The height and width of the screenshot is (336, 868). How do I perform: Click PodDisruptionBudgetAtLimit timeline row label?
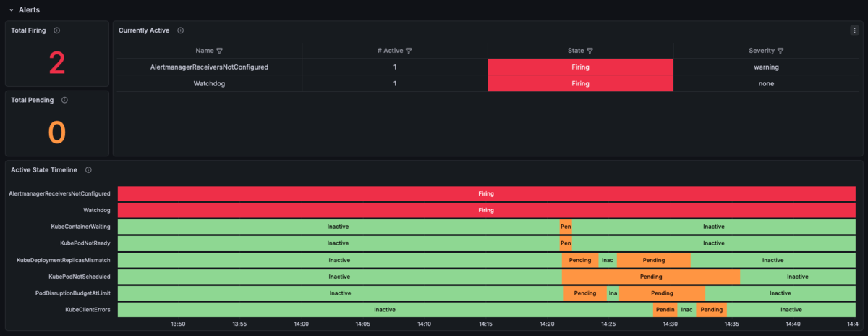(73, 293)
